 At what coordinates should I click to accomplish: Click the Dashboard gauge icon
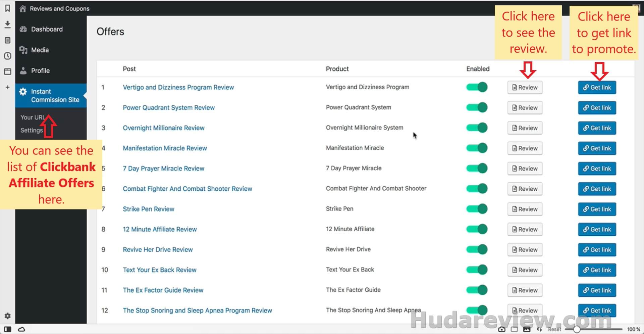(23, 29)
